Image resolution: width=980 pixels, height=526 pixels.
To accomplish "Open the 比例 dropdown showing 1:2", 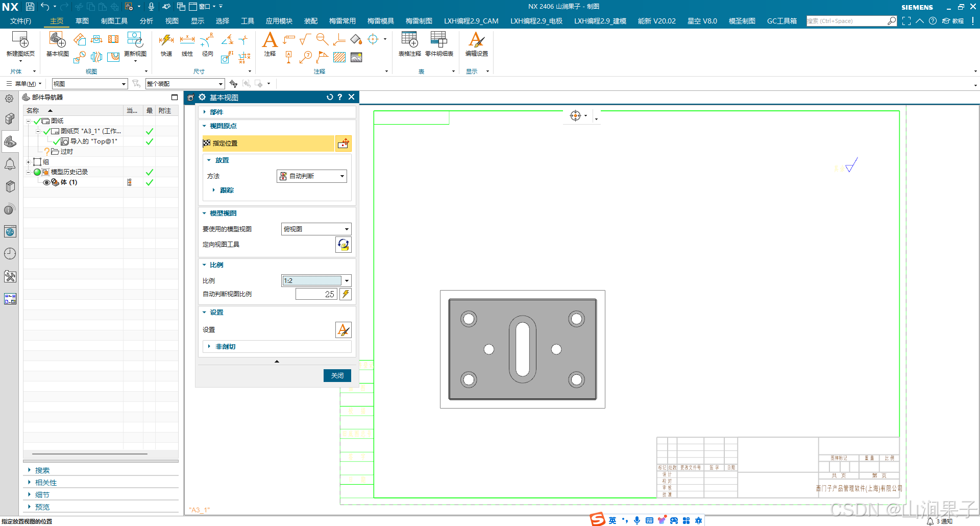I will (316, 280).
